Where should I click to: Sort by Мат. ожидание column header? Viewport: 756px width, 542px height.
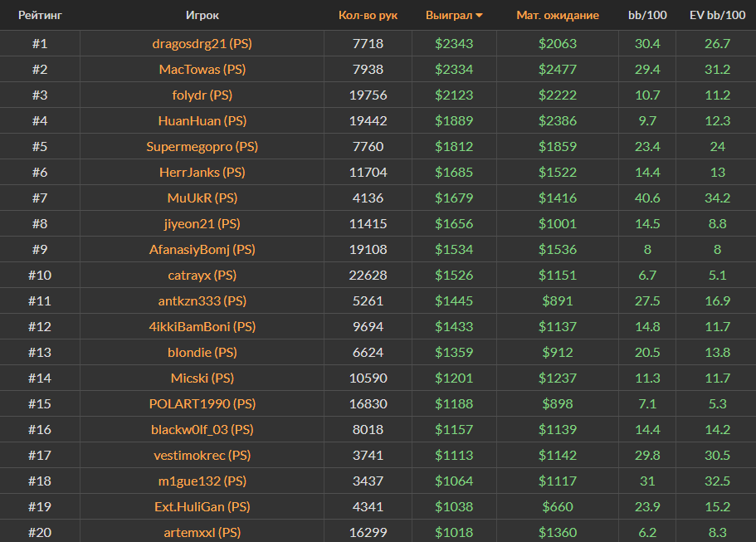click(557, 16)
